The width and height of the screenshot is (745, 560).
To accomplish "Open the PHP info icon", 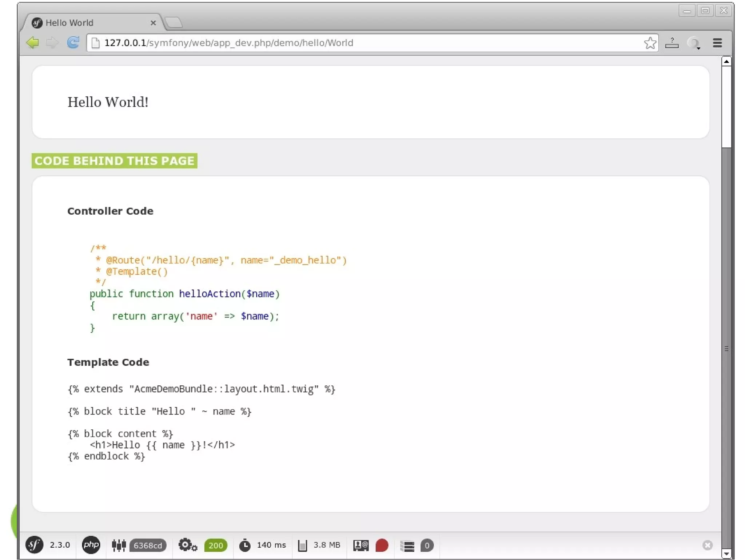I will [x=91, y=545].
